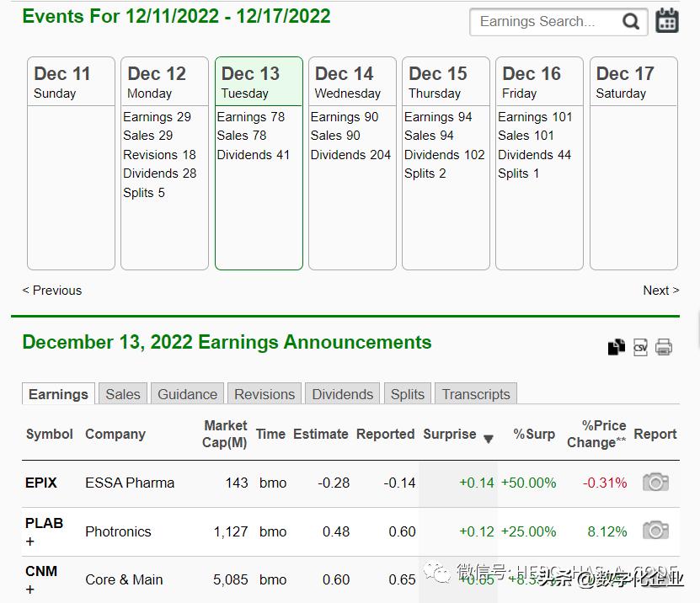The width and height of the screenshot is (700, 603).
Task: Switch to the Sales tab
Action: 123,394
